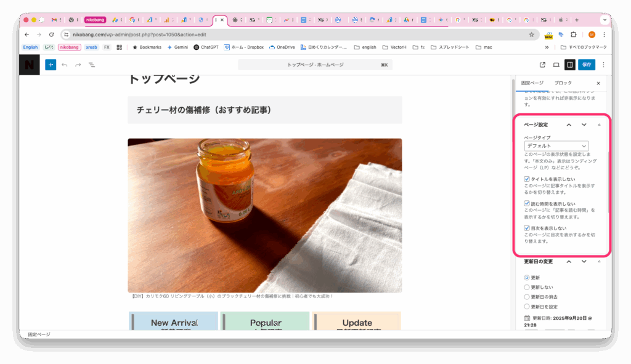Click the undo arrow in editor toolbar

tap(64, 65)
